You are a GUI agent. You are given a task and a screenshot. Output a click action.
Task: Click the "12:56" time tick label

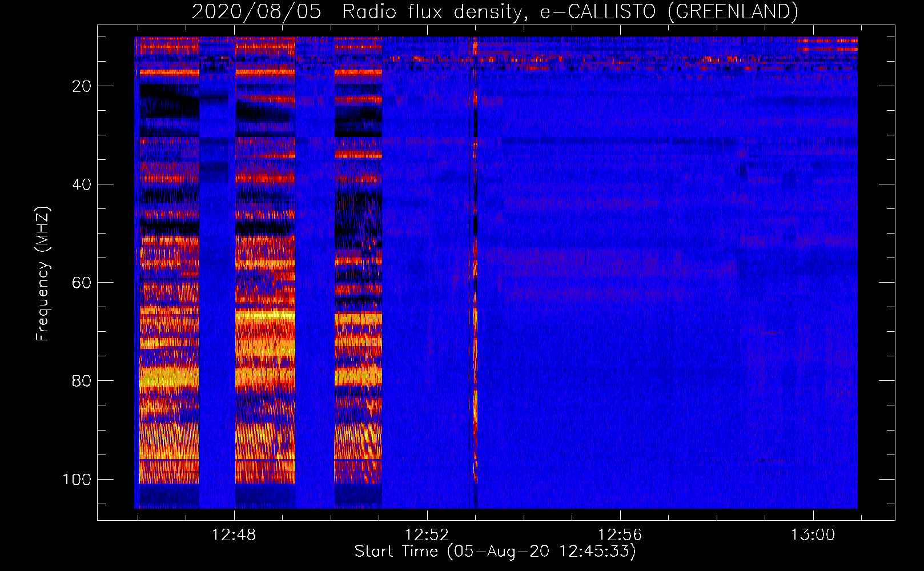(620, 535)
